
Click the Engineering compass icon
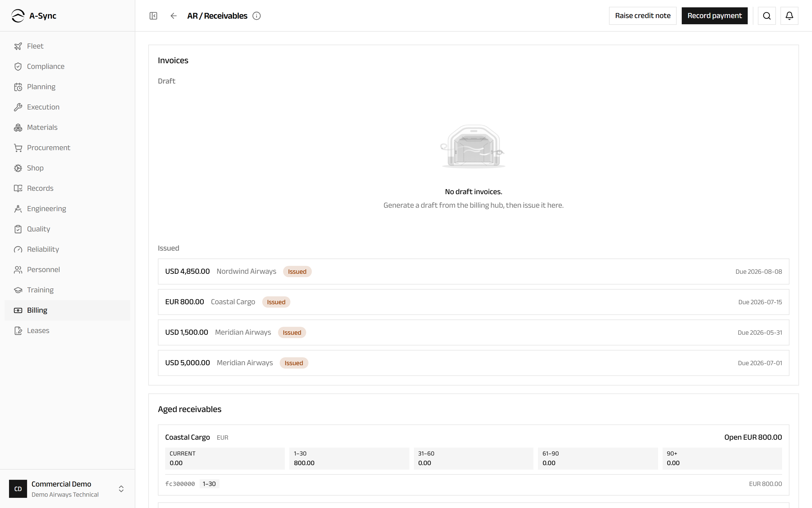pos(18,209)
